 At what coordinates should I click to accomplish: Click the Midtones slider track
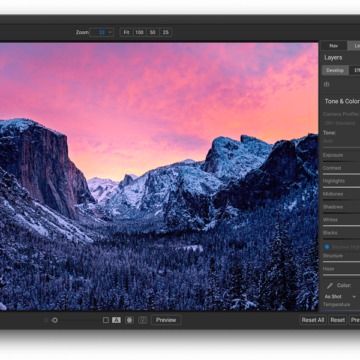tap(341, 200)
